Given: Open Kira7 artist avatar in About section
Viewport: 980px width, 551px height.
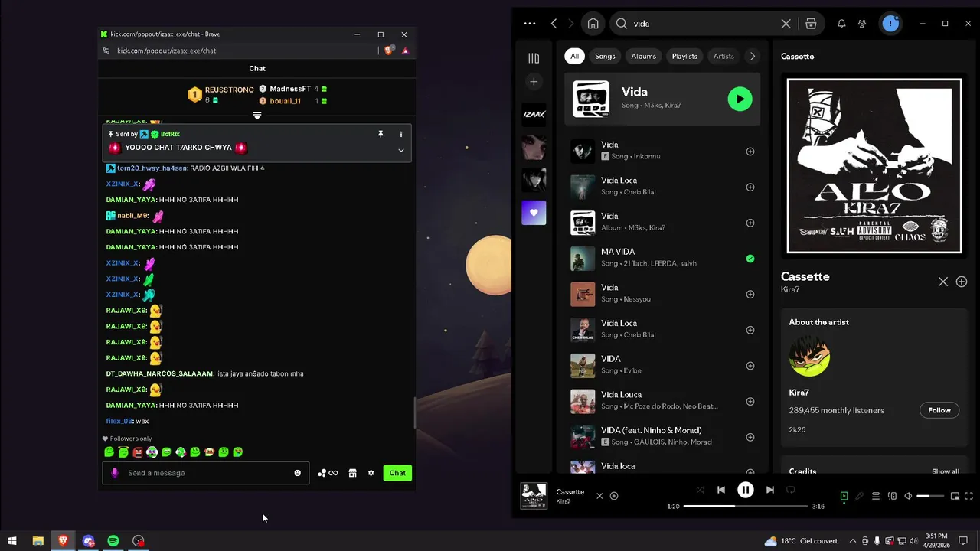Looking at the screenshot, I should point(809,356).
